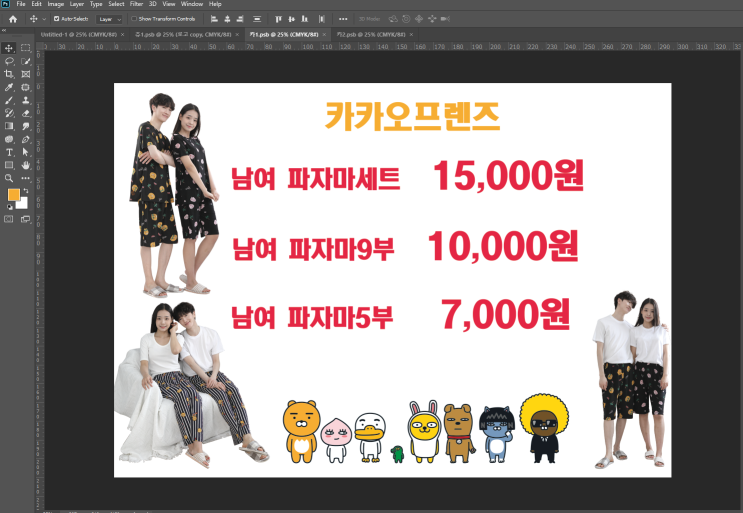743x513 pixels.
Task: Align left edges
Action: [x=214, y=19]
